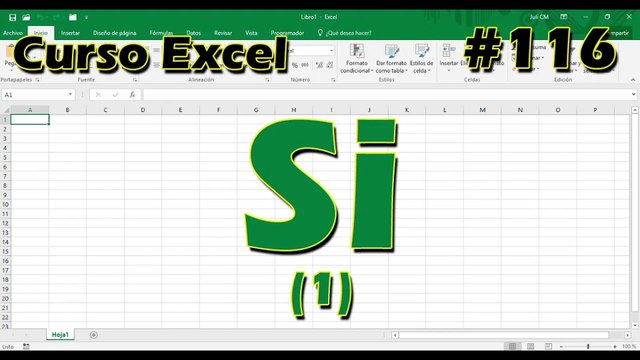The image size is (640, 360).
Task: Open Estilos de celda gallery
Action: (421, 59)
